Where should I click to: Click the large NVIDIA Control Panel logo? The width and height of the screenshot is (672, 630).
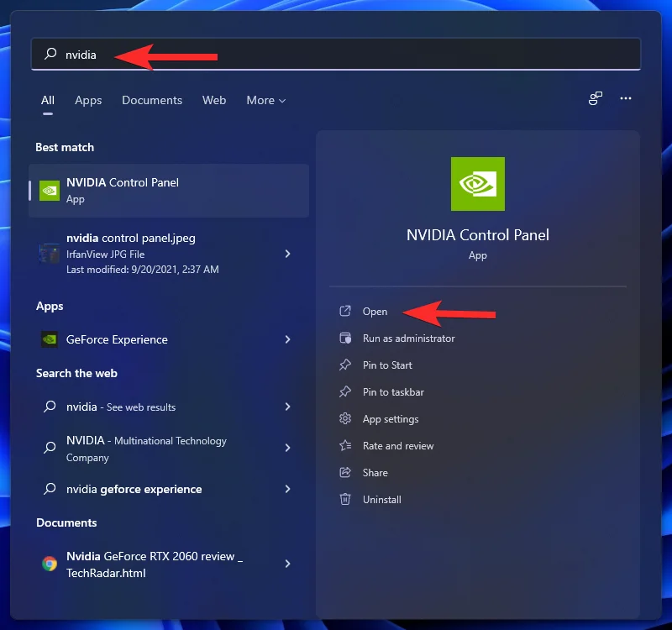click(478, 184)
